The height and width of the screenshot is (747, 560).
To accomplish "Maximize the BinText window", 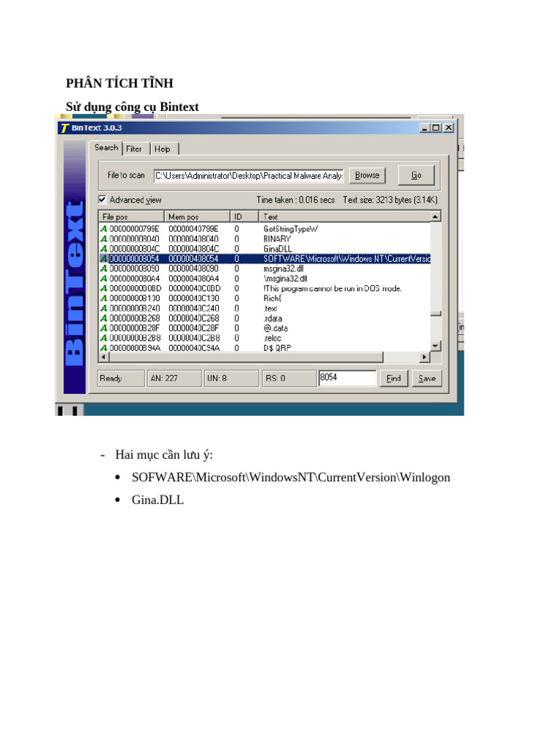I will (x=436, y=128).
